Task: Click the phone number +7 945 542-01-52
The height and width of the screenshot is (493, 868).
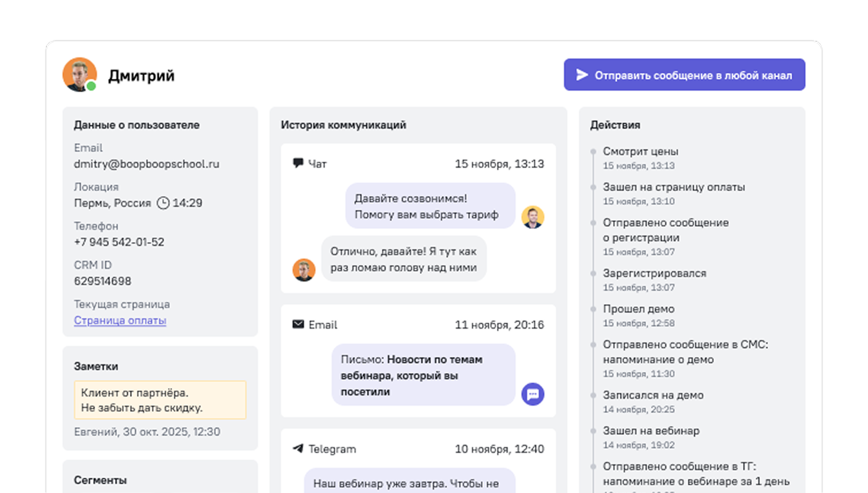Action: (x=119, y=242)
